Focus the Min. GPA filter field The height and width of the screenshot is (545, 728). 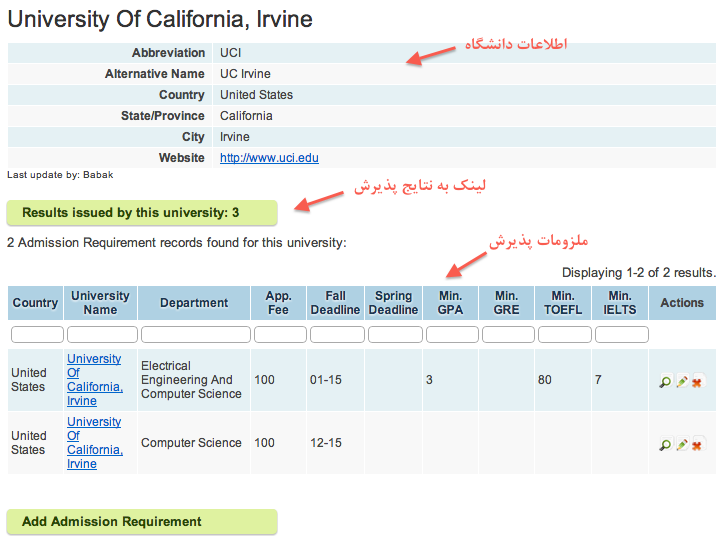tap(452, 334)
